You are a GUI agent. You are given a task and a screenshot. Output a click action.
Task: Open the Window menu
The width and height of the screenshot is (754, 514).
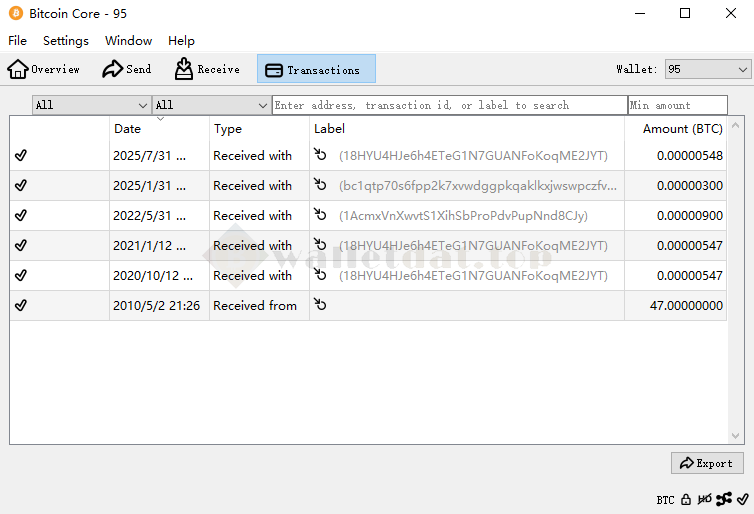pyautogui.click(x=128, y=41)
